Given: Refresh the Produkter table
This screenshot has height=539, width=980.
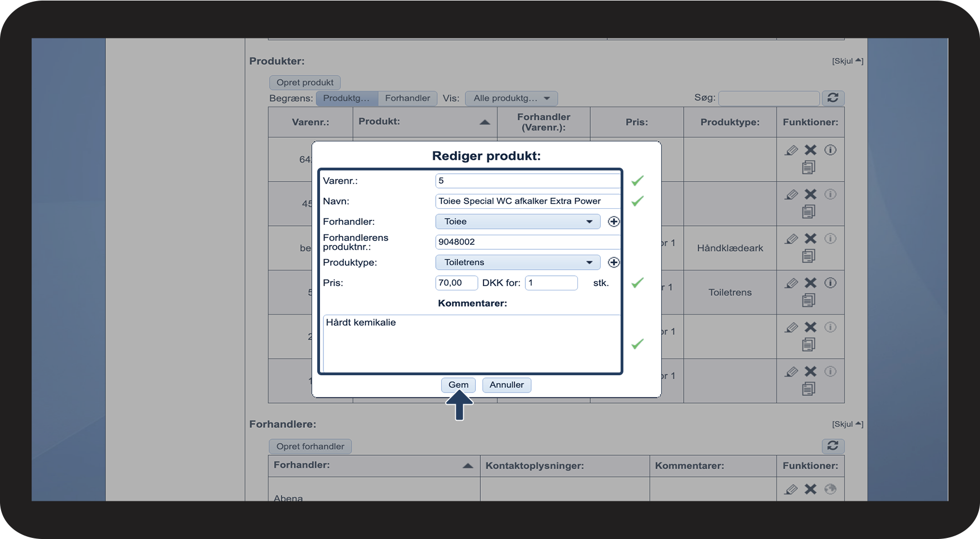Looking at the screenshot, I should tap(833, 98).
